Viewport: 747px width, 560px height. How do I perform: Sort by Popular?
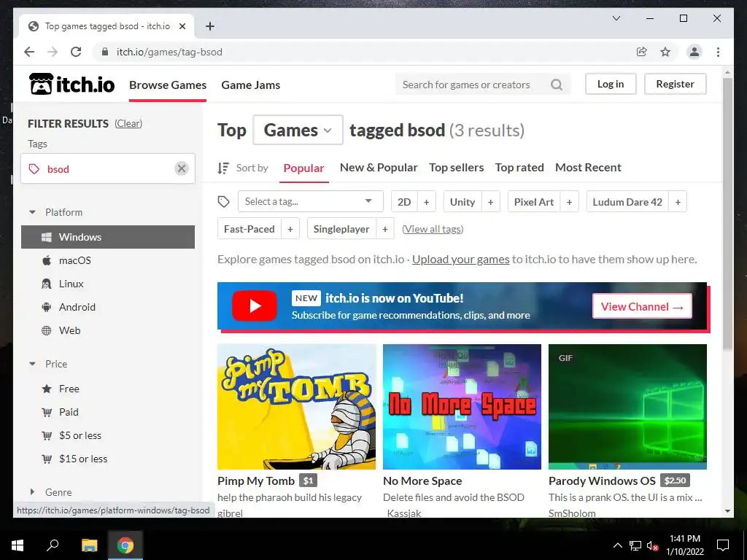303,168
